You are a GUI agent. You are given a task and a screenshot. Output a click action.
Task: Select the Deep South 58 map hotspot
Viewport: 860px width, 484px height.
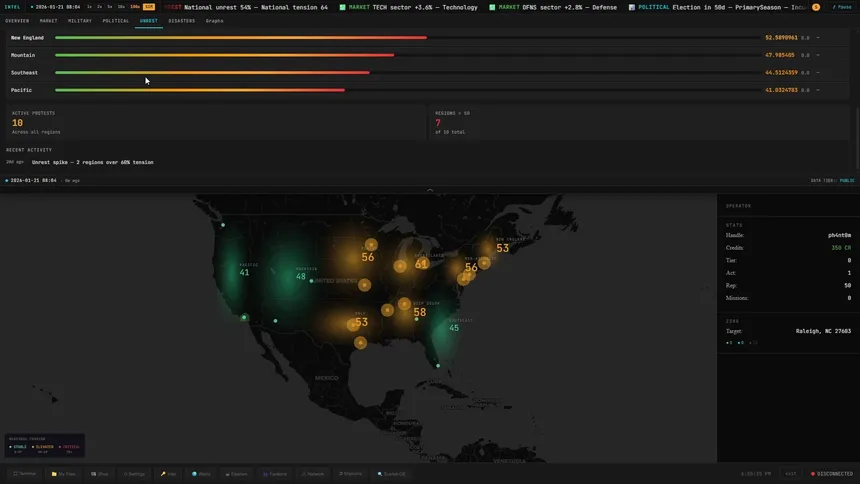coord(420,312)
